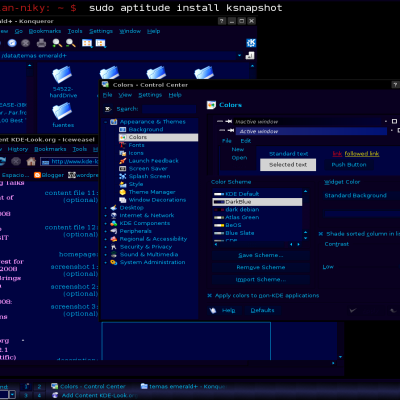400x400 pixels.
Task: Select the Blue Slate color scheme
Action: [x=258, y=233]
